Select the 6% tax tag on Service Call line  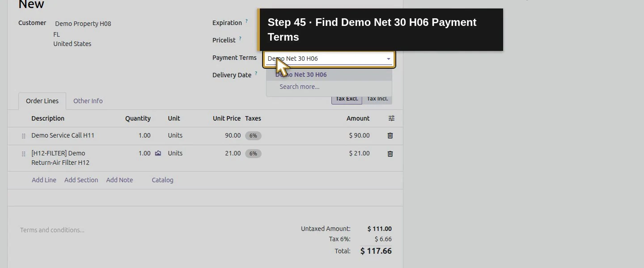[253, 136]
